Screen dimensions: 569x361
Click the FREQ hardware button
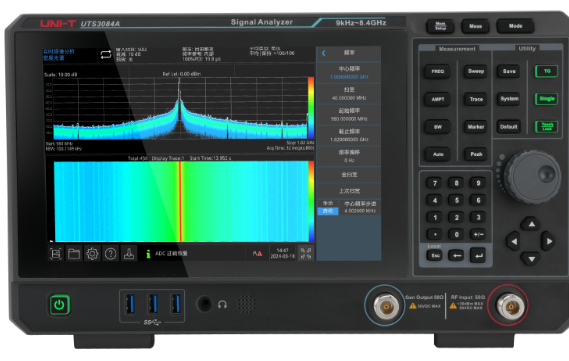[x=438, y=71]
